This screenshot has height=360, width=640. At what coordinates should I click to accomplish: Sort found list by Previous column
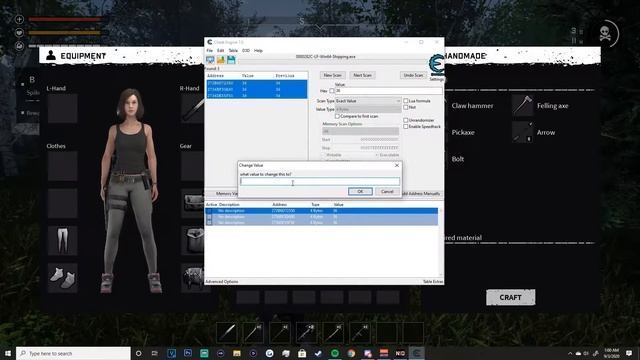[285, 76]
